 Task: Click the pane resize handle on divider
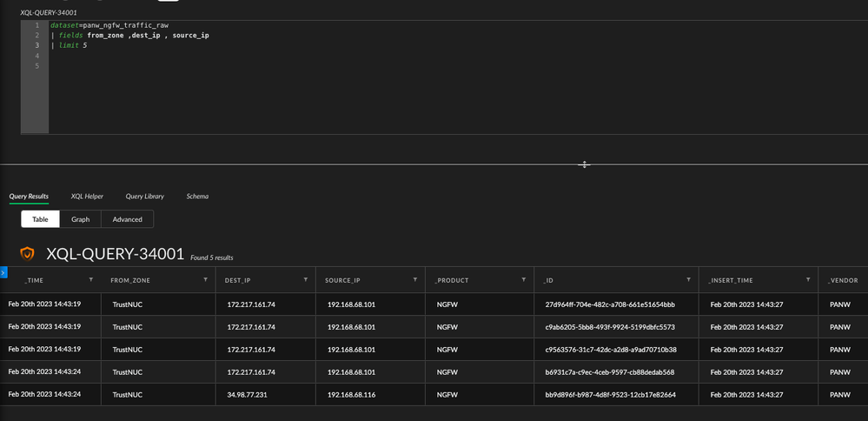click(x=584, y=164)
